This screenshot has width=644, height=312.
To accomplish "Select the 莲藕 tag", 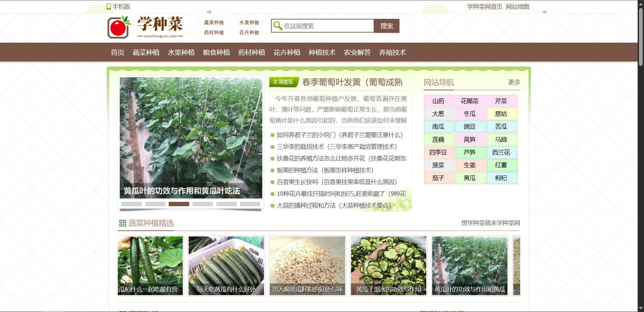I will [439, 139].
